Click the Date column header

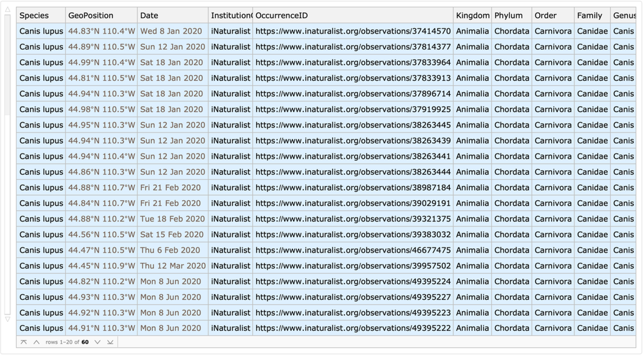pyautogui.click(x=149, y=15)
